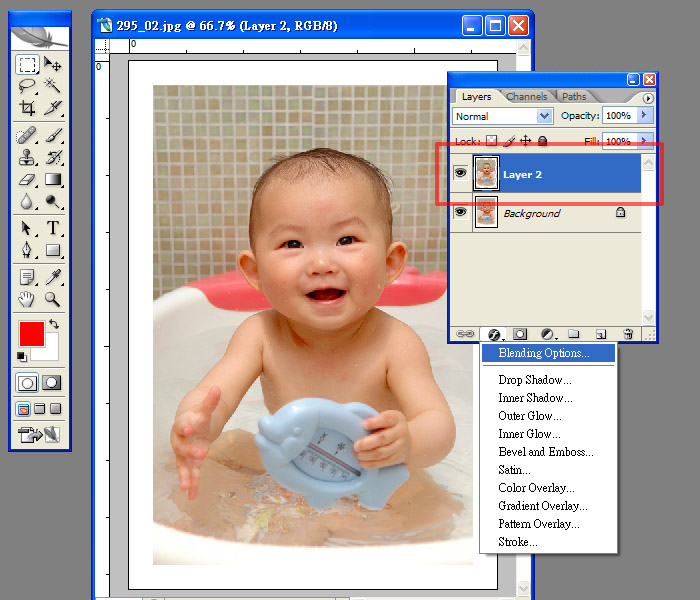Create a new layer via panel icon

click(x=601, y=334)
